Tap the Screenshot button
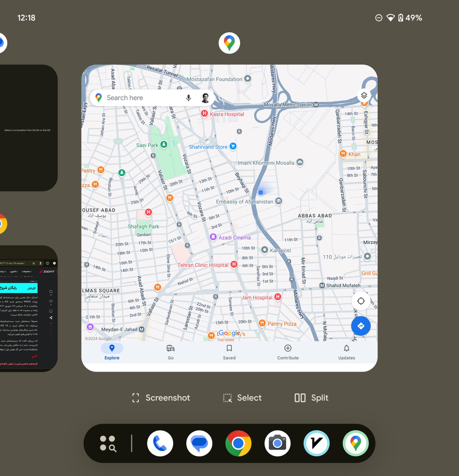 (161, 398)
